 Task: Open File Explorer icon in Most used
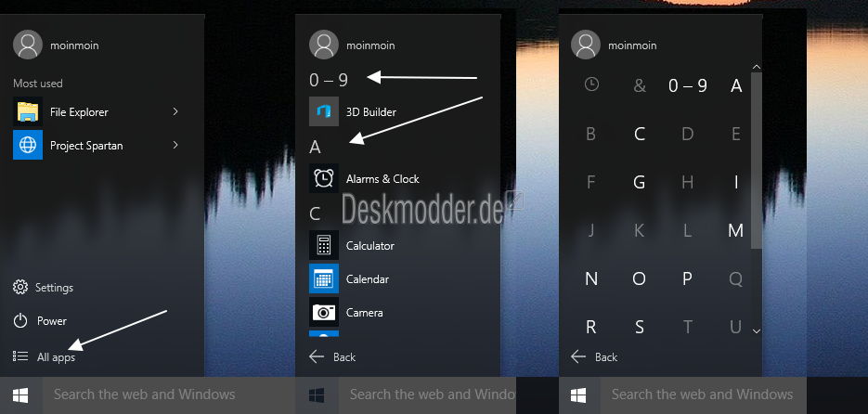click(28, 111)
